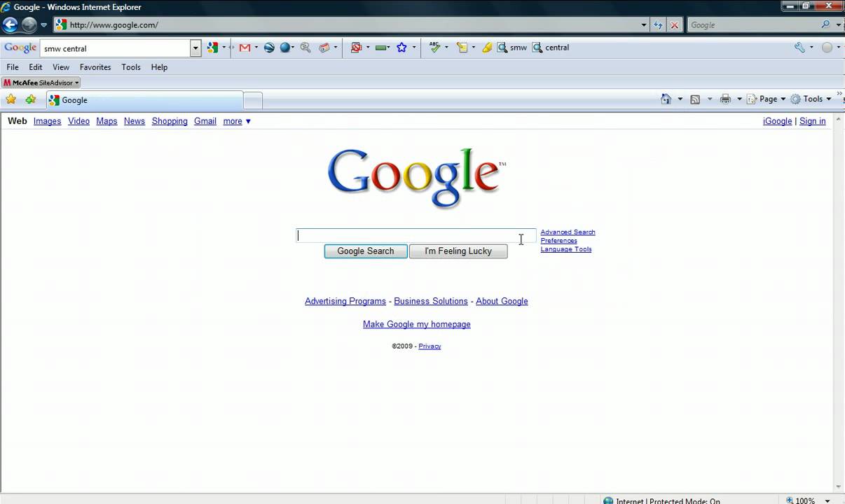Click the Advanced Search link
845x504 pixels.
tap(568, 232)
